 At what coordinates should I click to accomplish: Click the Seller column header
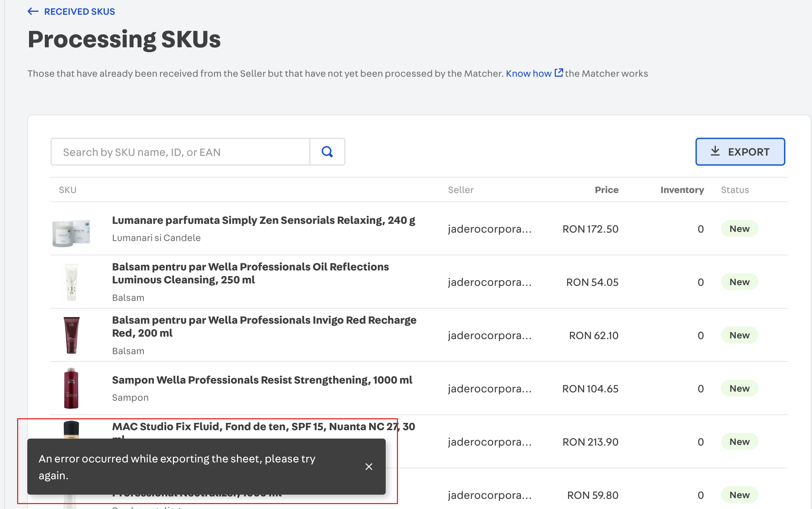461,190
